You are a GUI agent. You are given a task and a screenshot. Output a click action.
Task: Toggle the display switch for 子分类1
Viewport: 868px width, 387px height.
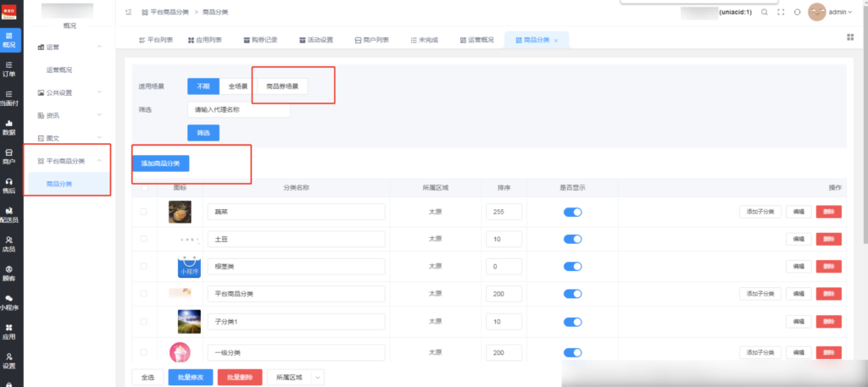coord(572,322)
